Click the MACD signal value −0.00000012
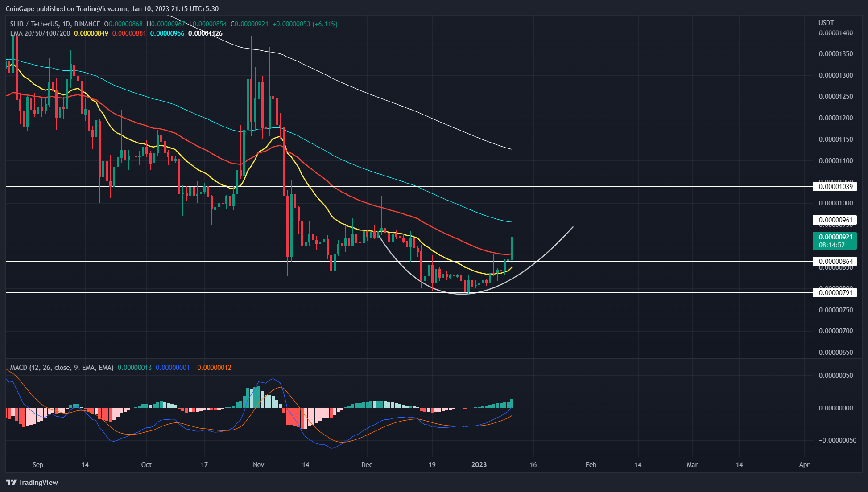 (x=212, y=368)
